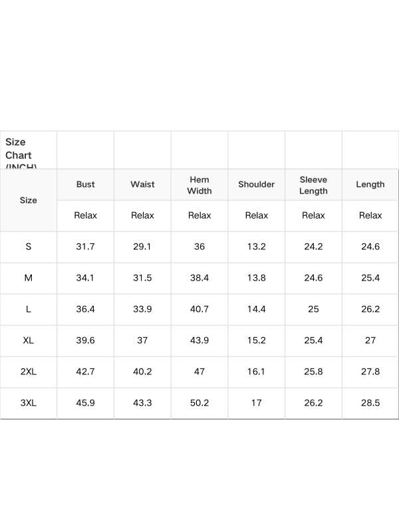The height and width of the screenshot is (532, 399).
Task: Select the 43.9 hem width value
Action: (x=199, y=340)
